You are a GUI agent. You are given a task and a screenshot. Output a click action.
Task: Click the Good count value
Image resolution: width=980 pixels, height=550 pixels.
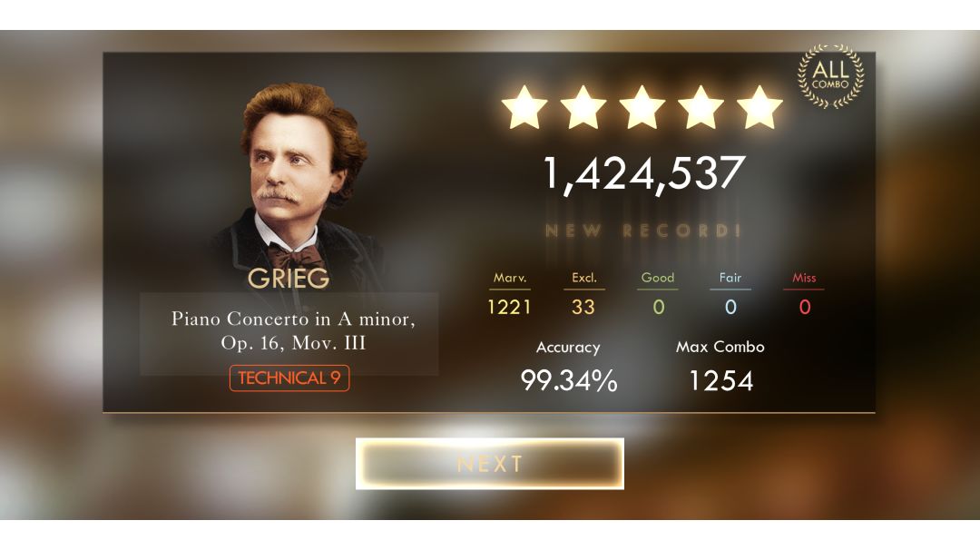pyautogui.click(x=658, y=307)
